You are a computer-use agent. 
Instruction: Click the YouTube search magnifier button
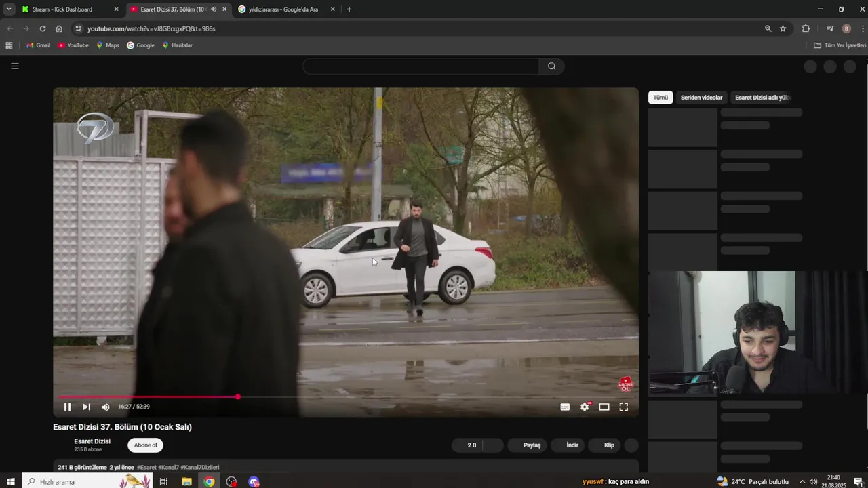[x=551, y=66]
